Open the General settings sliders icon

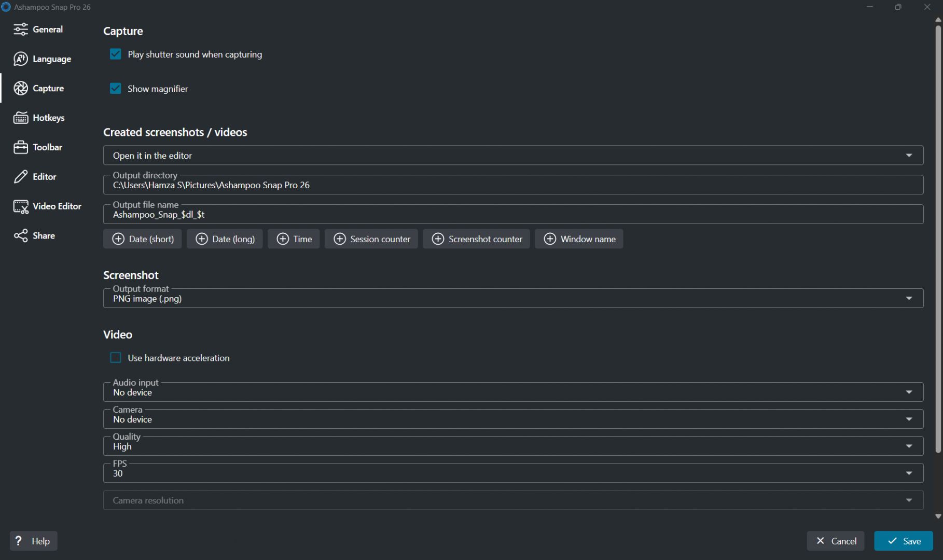[x=21, y=30]
